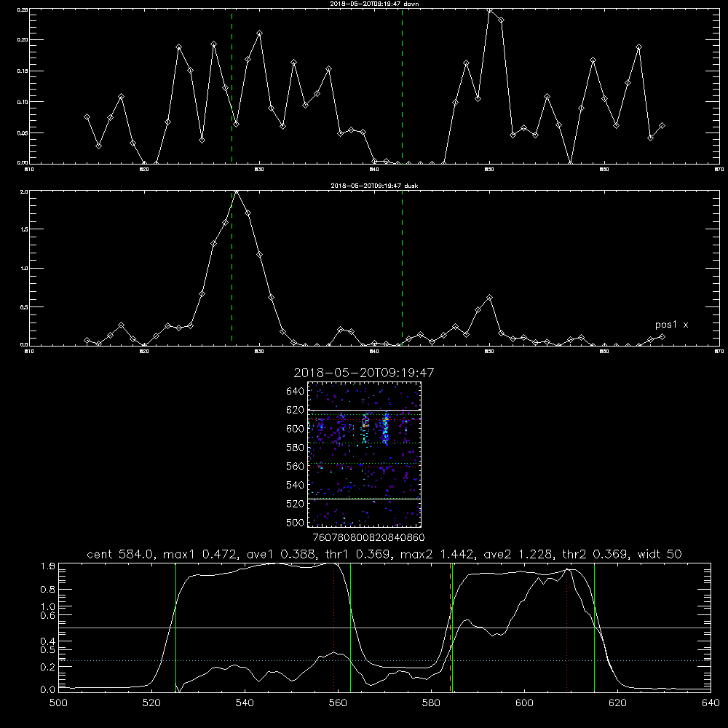Click the 560 y-axis label of spectrogram image

[296, 466]
